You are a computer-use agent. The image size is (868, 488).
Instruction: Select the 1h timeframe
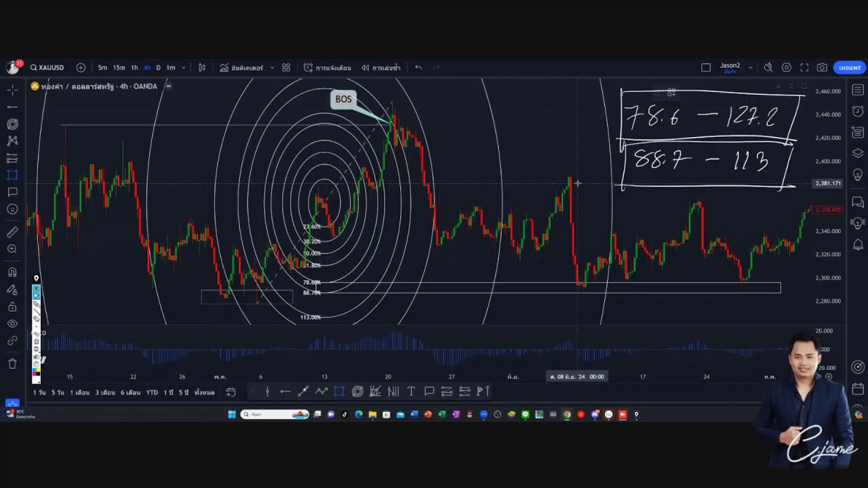click(x=134, y=68)
